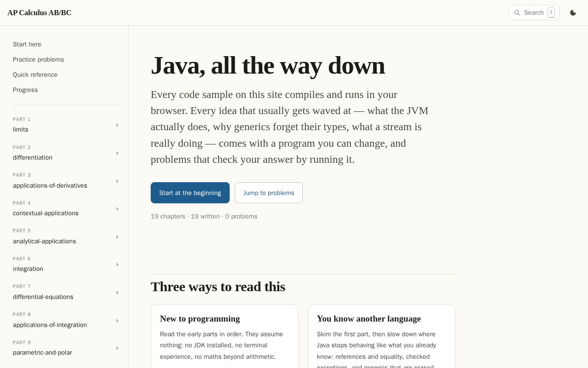The image size is (588, 368).
Task: Expand the Part 7 differential-equations chevron
Action: click(117, 293)
